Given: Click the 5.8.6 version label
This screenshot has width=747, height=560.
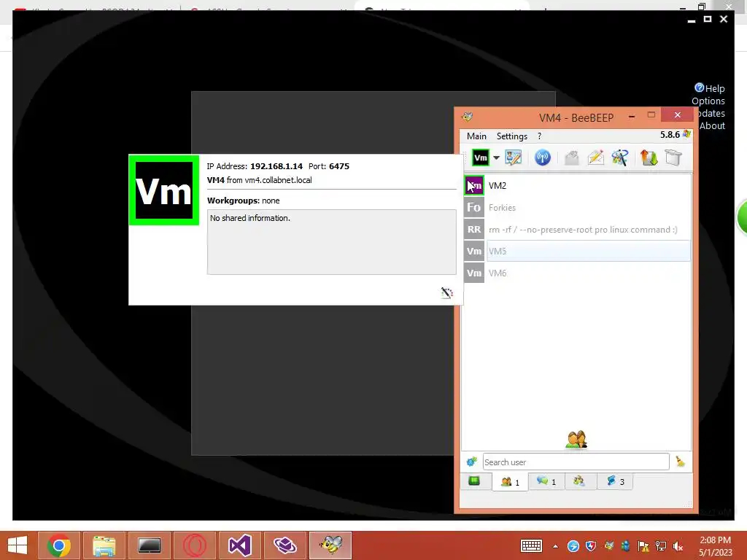Looking at the screenshot, I should 670,135.
